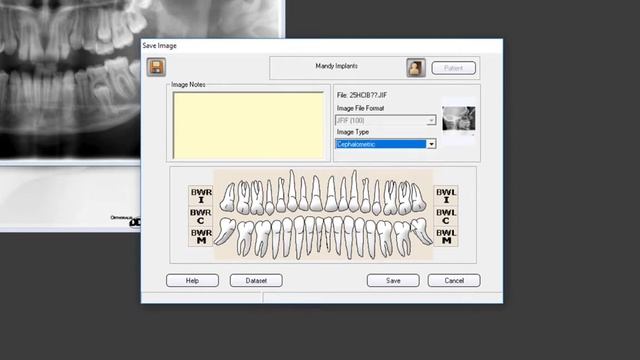This screenshot has width=640, height=360.
Task: Click the disabled Patient button
Action: 453,68
